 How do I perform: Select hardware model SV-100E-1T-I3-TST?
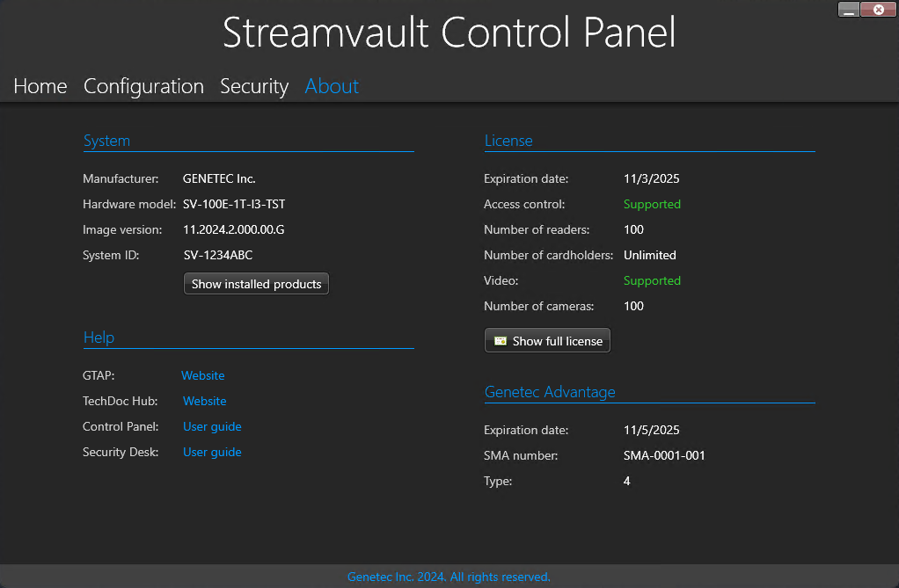point(234,204)
